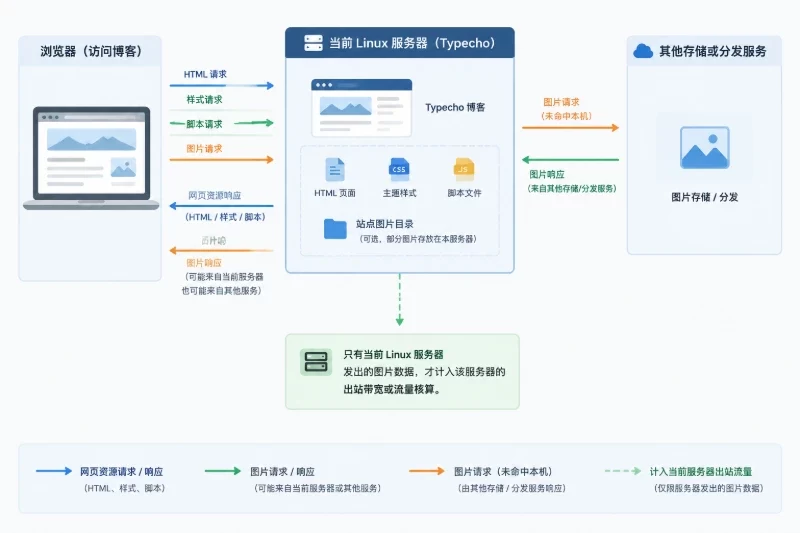Click the browser window illustration beside Typecho 博客

coord(361,108)
